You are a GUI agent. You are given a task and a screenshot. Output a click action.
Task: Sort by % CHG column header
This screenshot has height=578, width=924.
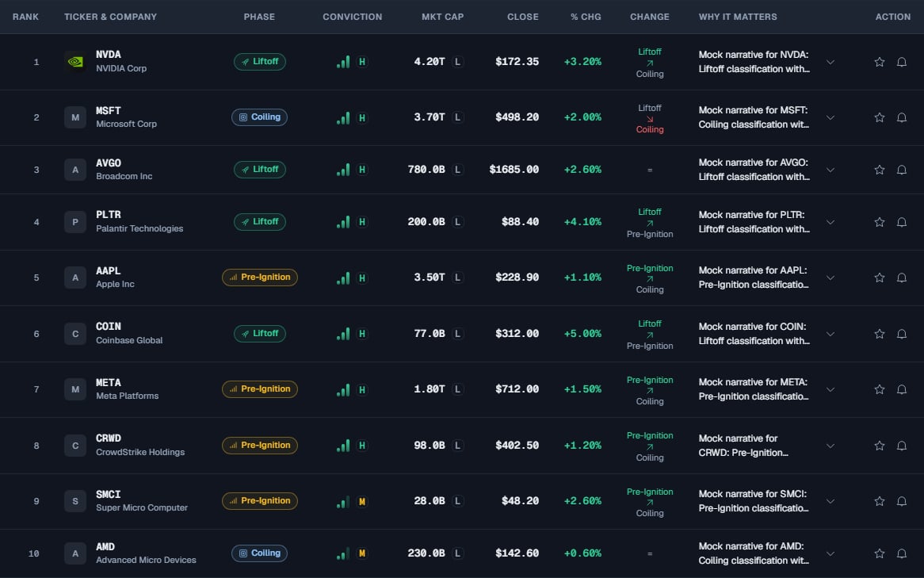[x=586, y=17]
